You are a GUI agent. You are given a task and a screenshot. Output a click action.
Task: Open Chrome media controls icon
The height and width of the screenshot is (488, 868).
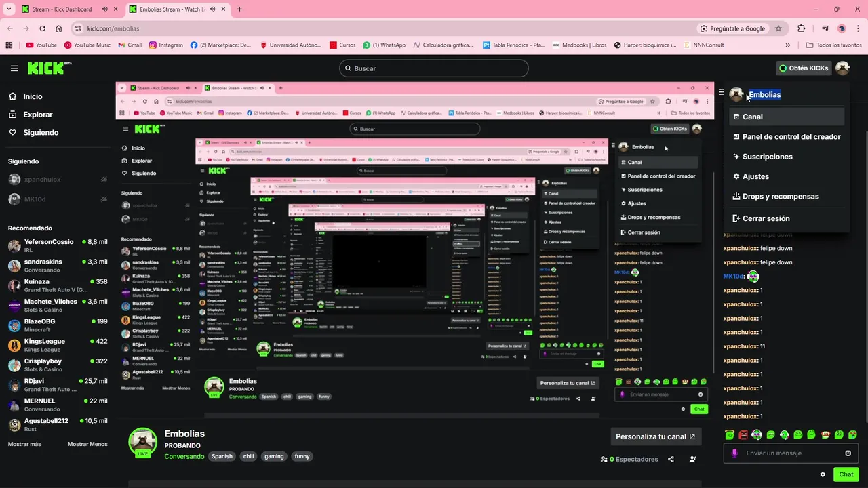click(825, 28)
